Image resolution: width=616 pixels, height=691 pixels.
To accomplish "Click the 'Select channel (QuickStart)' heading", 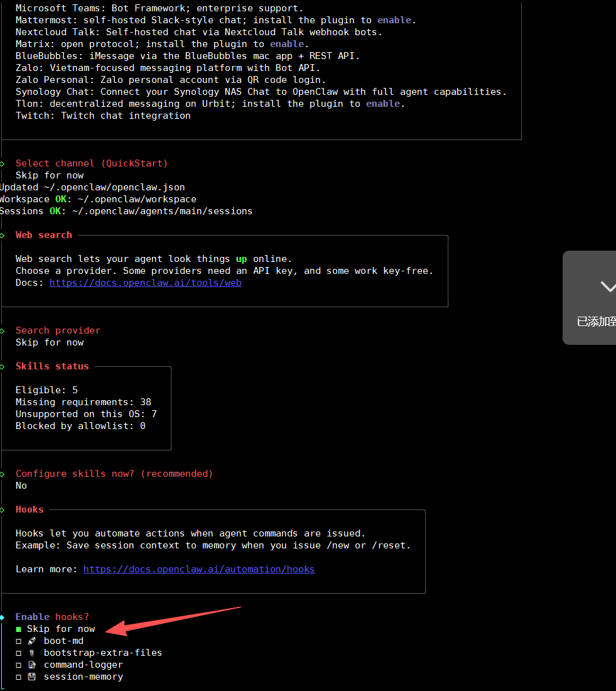I will click(x=92, y=163).
